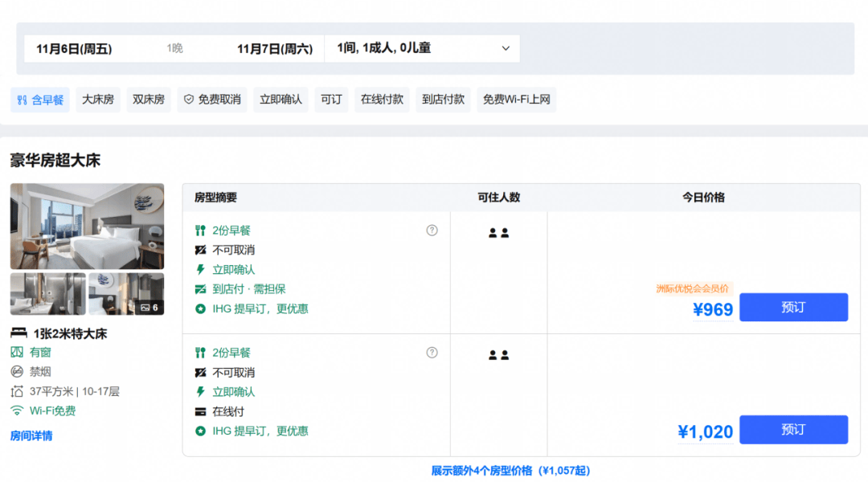
Task: Toggle the 可订 filter chip
Action: 331,100
